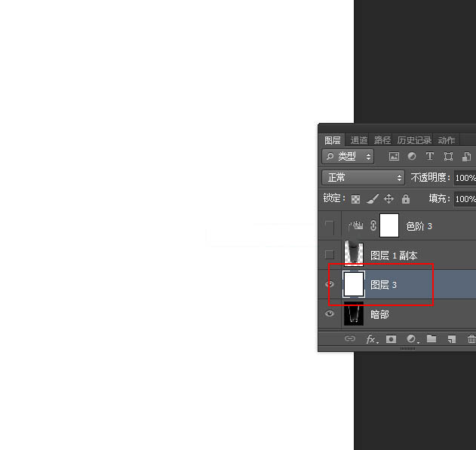
Task: Click the layers panel bottom resize grip
Action: 407,348
